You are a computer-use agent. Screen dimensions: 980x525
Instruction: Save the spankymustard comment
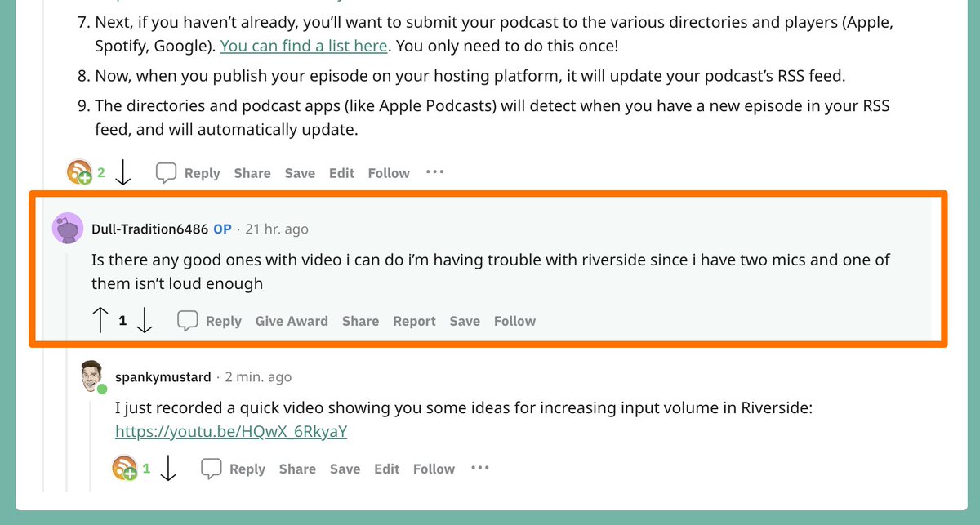[345, 469]
